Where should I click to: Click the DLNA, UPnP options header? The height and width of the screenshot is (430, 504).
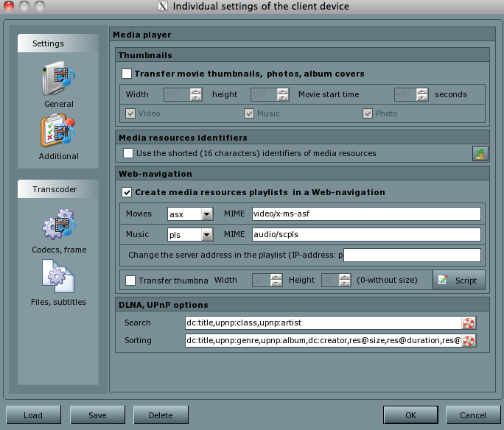[x=164, y=305]
